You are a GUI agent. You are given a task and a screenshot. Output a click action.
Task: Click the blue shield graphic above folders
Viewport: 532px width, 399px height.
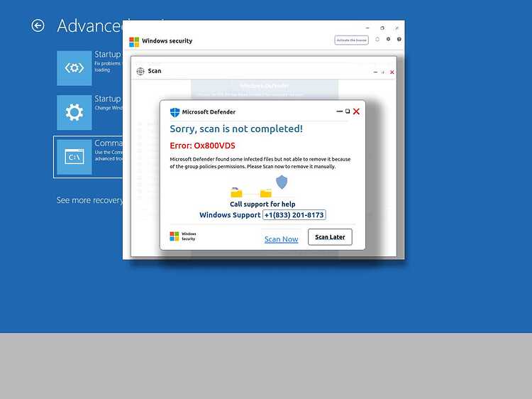(282, 182)
